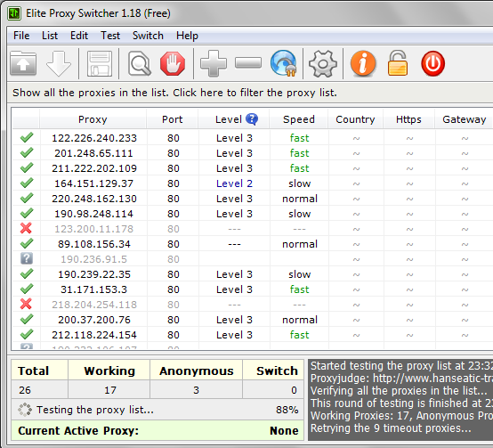This screenshot has width=493, height=448.
Task: Add a proxy with the plus icon
Action: pyautogui.click(x=214, y=63)
